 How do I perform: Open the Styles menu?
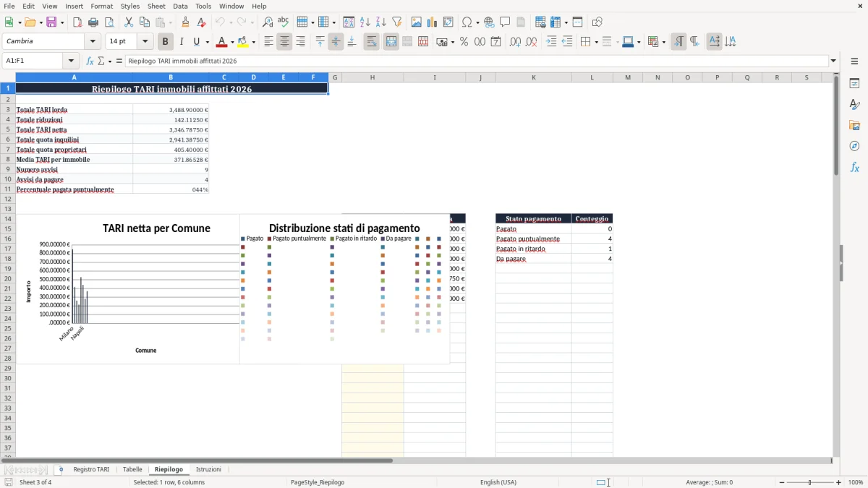point(130,6)
